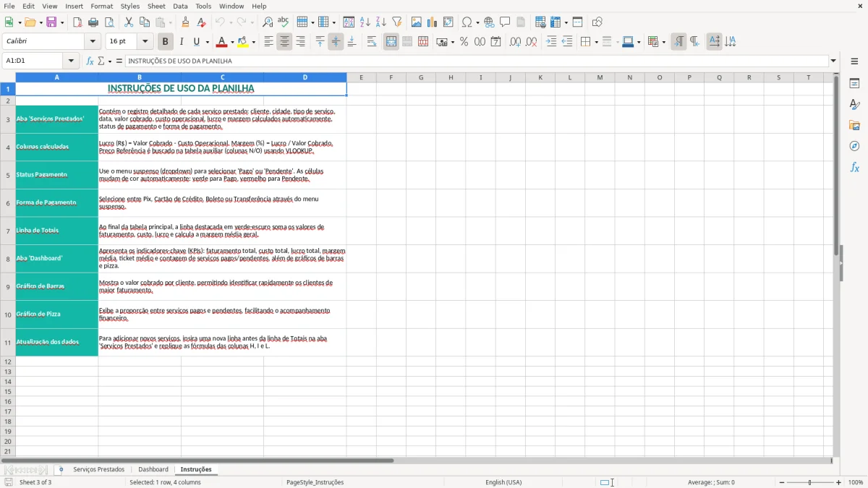The image size is (868, 488).
Task: Toggle Italic formatting
Action: click(x=182, y=42)
